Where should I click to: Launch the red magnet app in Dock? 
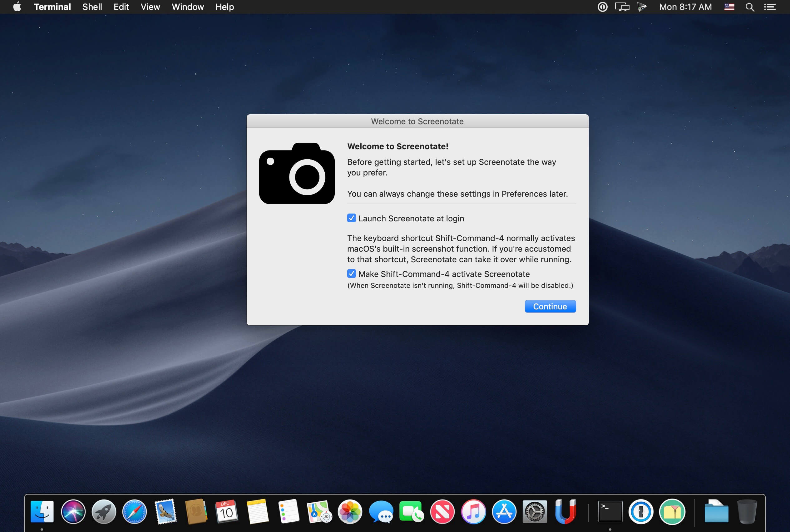[x=565, y=511]
